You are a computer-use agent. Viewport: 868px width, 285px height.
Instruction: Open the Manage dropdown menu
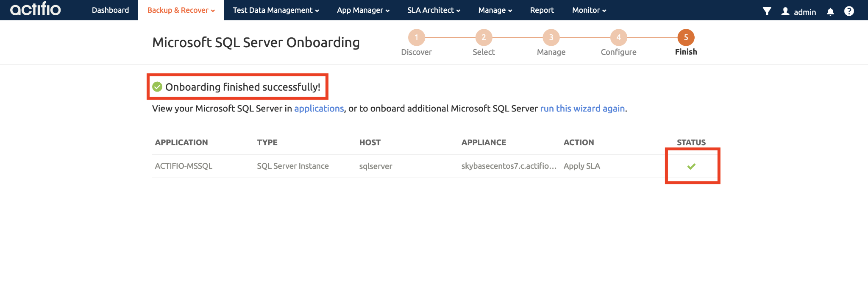click(x=495, y=10)
